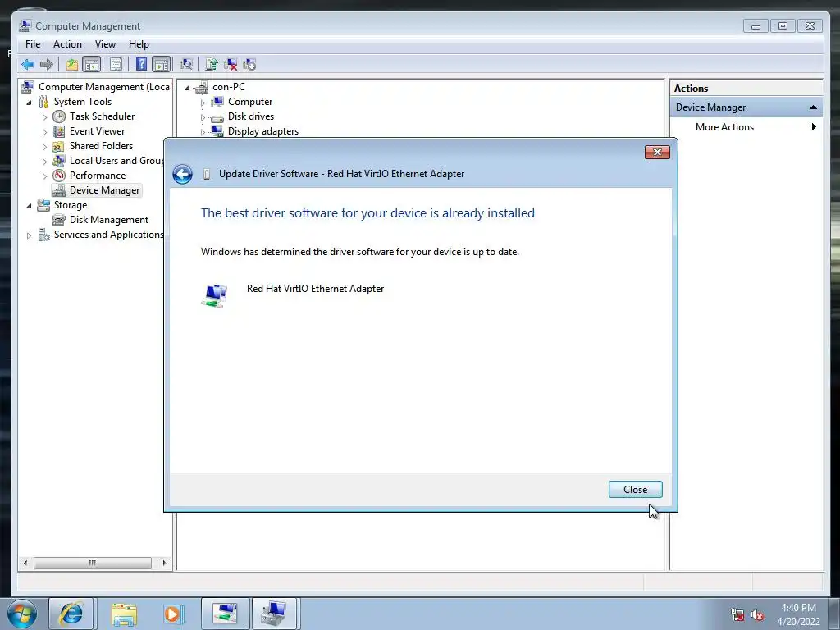Collapse the con-PC device tree
This screenshot has width=840, height=630.
187,87
